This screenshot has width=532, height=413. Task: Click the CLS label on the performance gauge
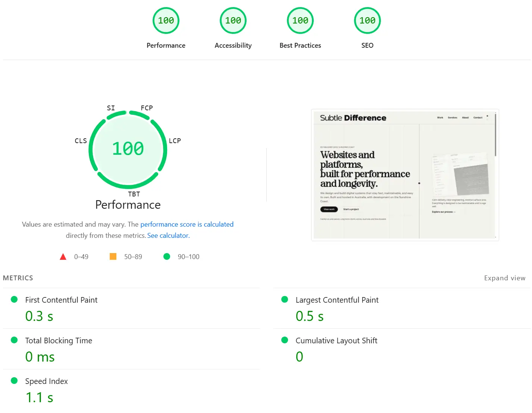81,141
